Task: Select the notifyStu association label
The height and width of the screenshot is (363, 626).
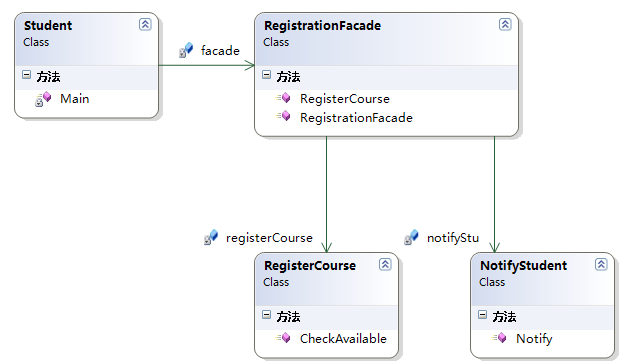Action: pos(453,238)
